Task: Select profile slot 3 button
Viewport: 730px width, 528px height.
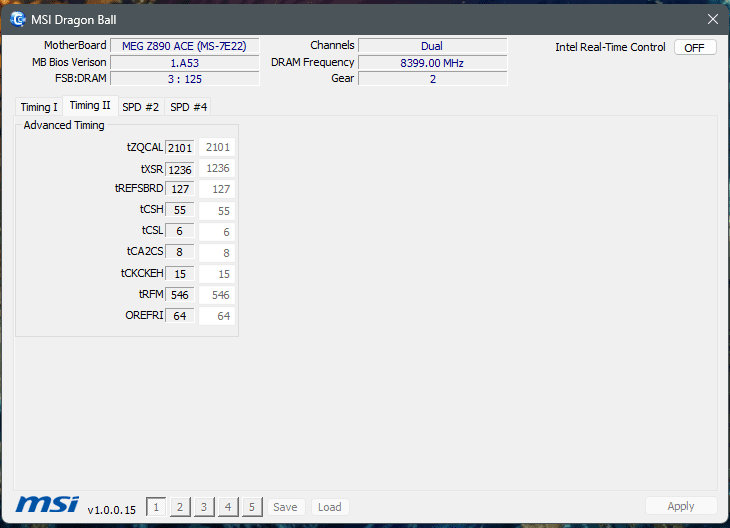Action: 204,507
